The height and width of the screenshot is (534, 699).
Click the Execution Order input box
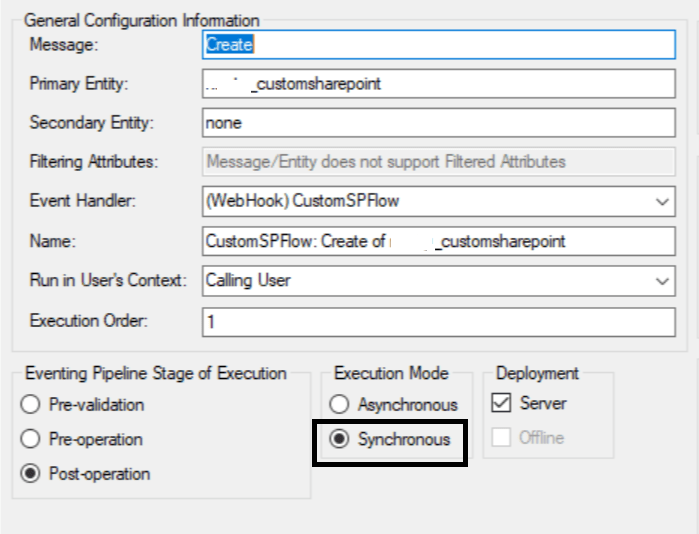click(438, 321)
